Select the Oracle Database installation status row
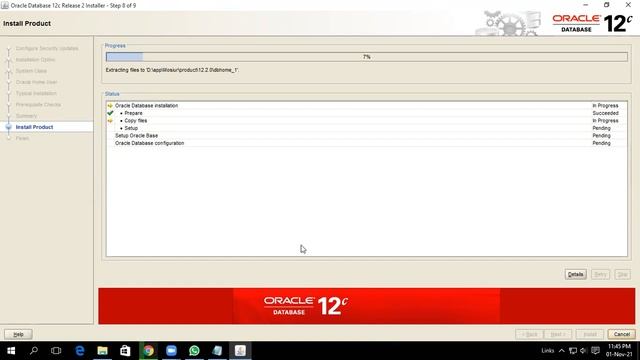The width and height of the screenshot is (640, 360). click(x=366, y=105)
